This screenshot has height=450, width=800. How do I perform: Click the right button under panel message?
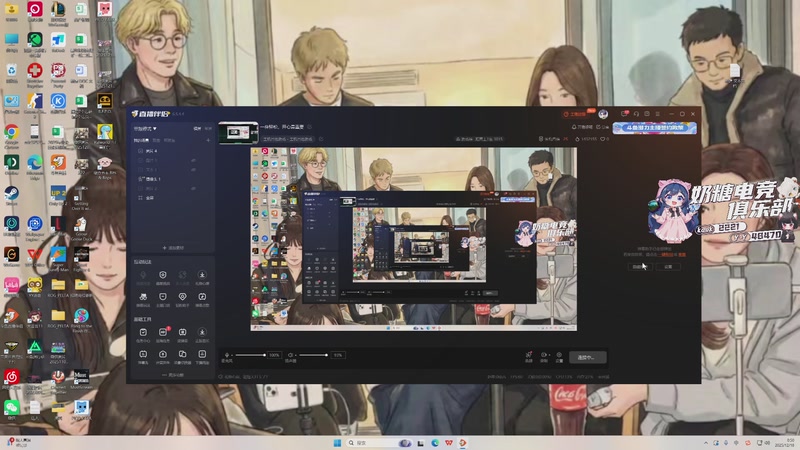pyautogui.click(x=668, y=266)
